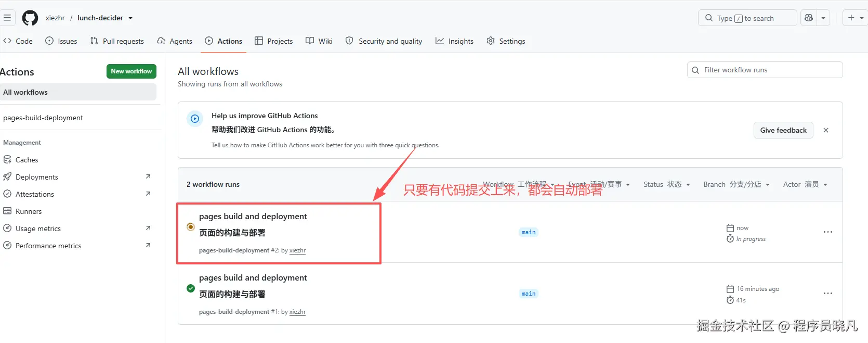Click the New workflow button
868x343 pixels.
131,71
